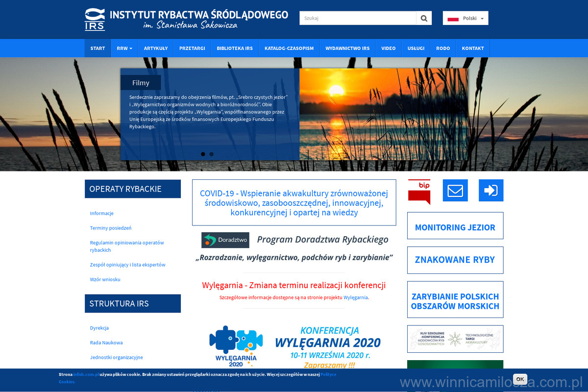The height and width of the screenshot is (392, 588).
Task: Go to Biblioteka IRS menu item
Action: (x=235, y=49)
